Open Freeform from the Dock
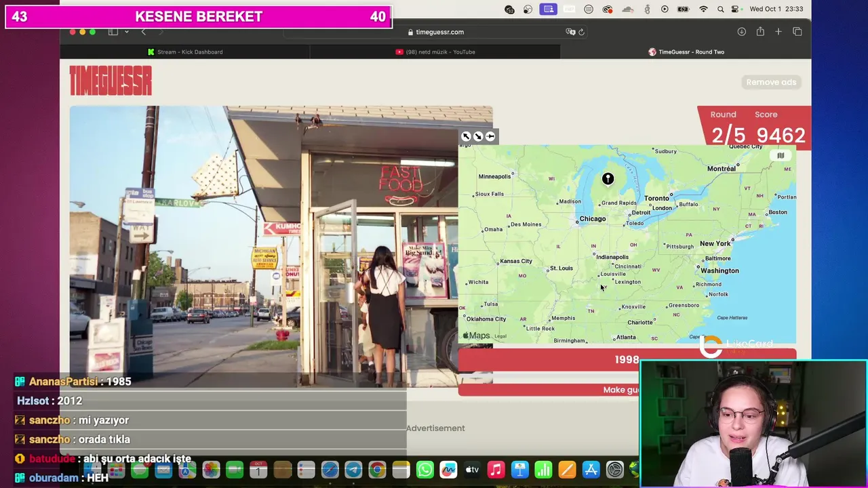This screenshot has width=868, height=488. coord(448,470)
